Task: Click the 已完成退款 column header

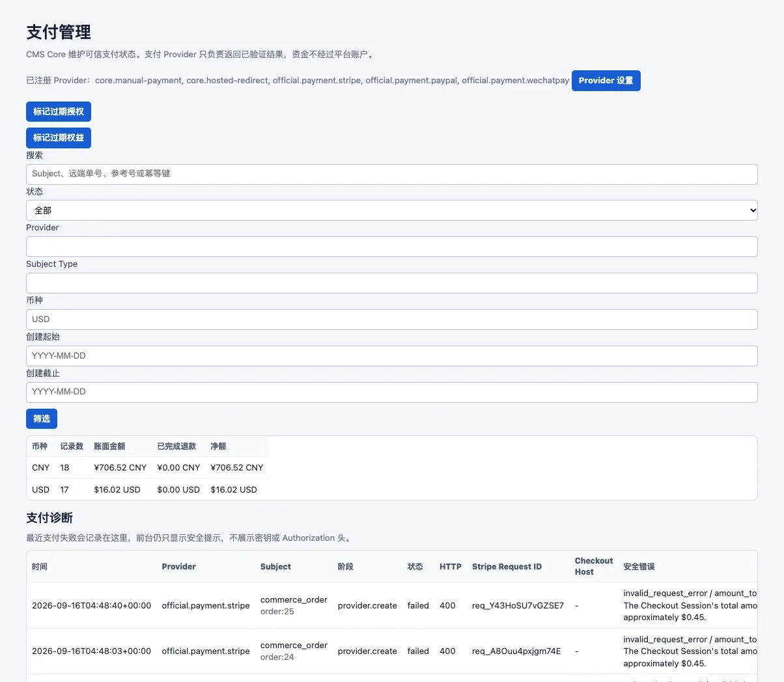Action: click(x=176, y=446)
